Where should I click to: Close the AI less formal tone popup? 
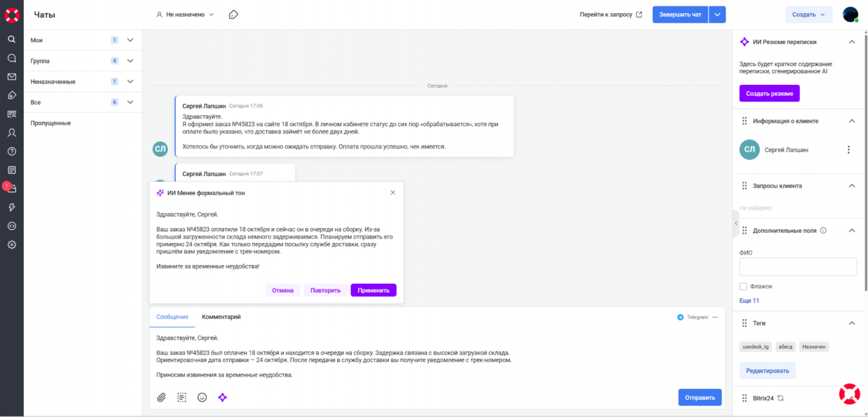(x=393, y=193)
